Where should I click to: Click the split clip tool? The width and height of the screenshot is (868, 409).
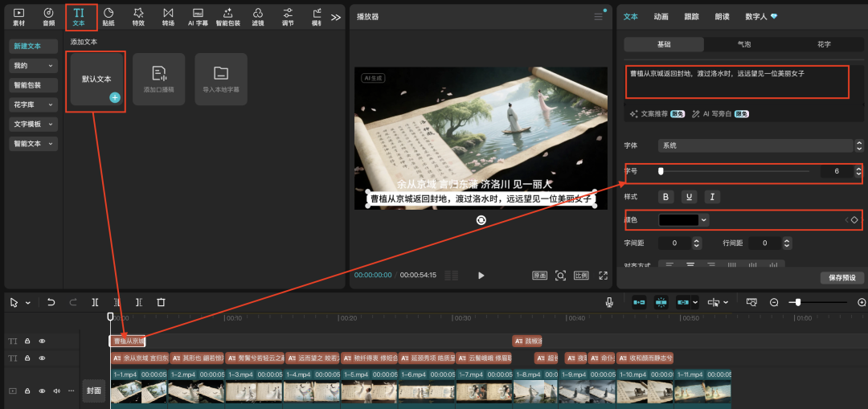click(x=95, y=302)
